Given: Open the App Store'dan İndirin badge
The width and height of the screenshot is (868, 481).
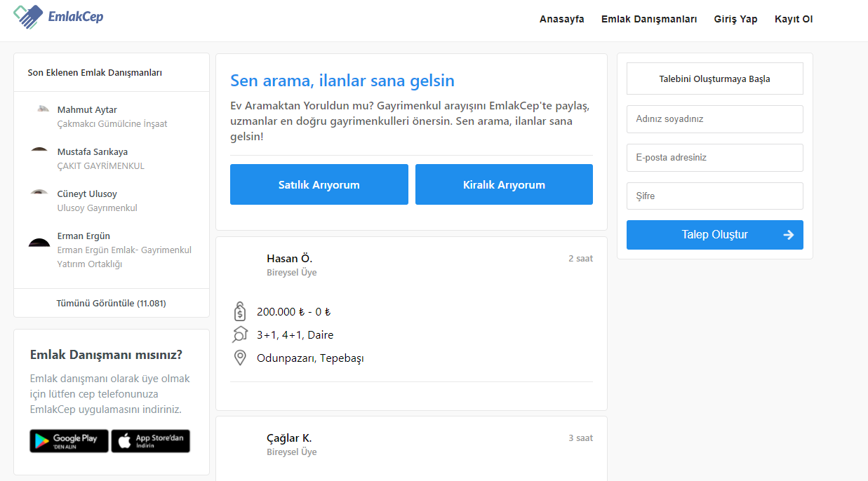Looking at the screenshot, I should point(150,441).
